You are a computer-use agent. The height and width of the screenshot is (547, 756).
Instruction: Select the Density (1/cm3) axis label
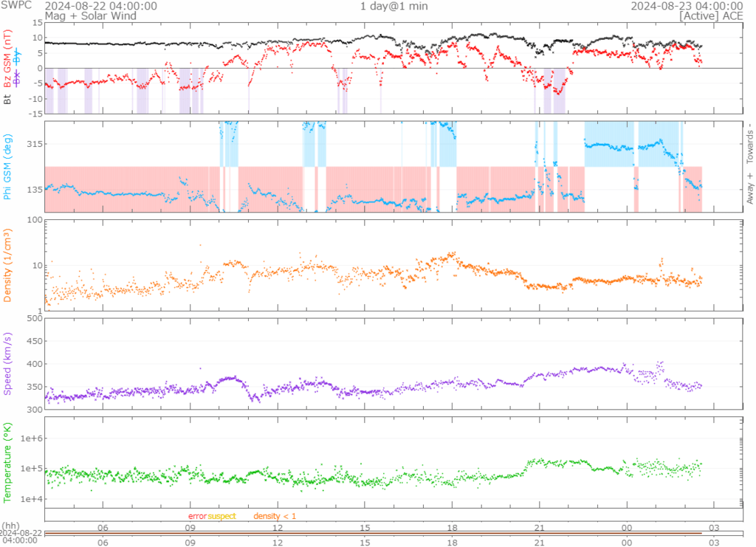point(8,264)
